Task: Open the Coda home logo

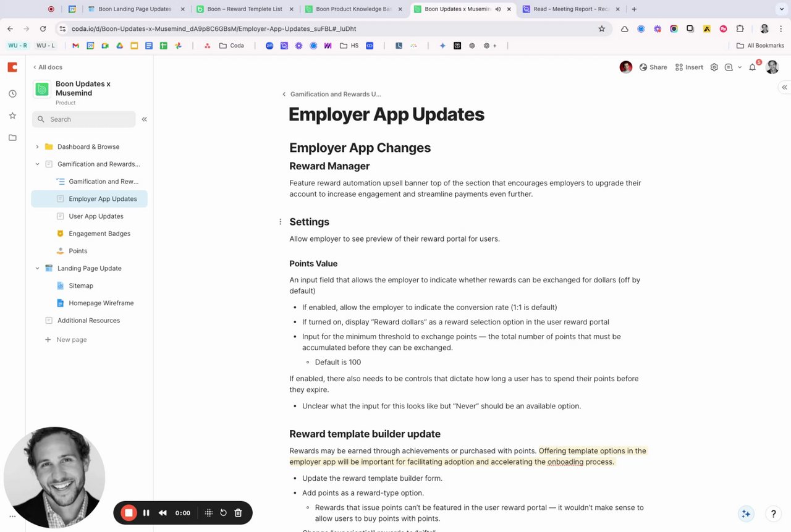Action: pos(12,67)
